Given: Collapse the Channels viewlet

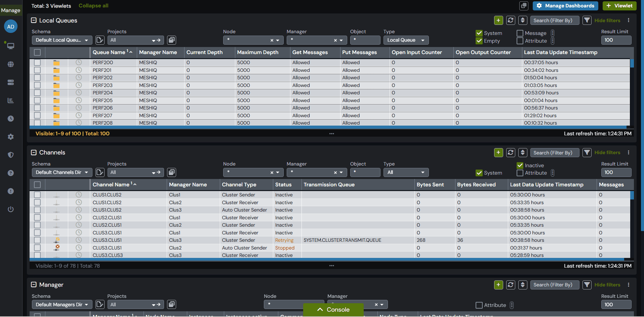Looking at the screenshot, I should coord(34,152).
